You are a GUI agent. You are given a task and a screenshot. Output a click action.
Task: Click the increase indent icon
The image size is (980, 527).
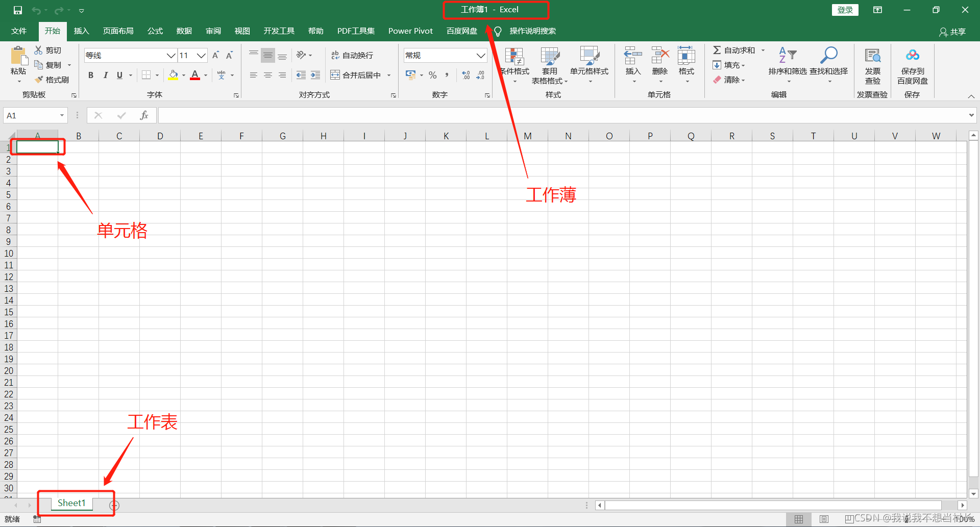[315, 75]
